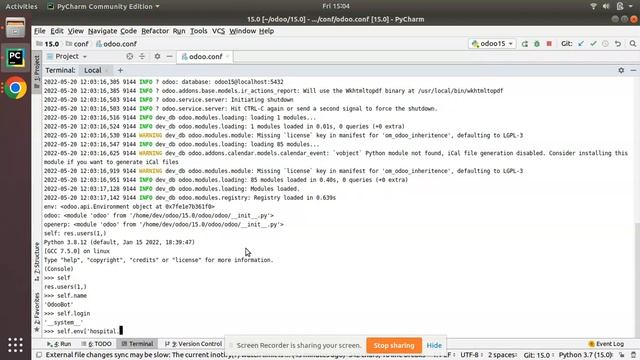The width and height of the screenshot is (640, 360).
Task: Open the Edit menu
Action: [57, 31]
